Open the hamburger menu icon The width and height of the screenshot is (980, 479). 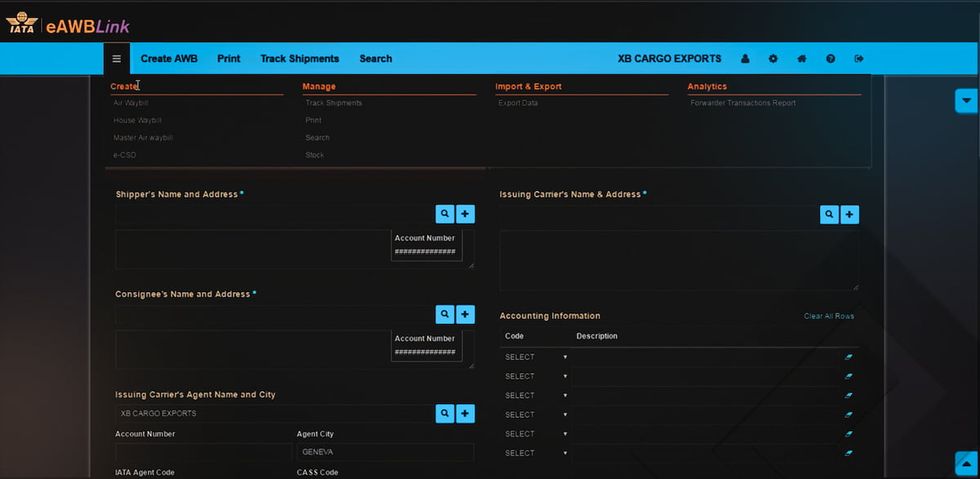pyautogui.click(x=117, y=59)
